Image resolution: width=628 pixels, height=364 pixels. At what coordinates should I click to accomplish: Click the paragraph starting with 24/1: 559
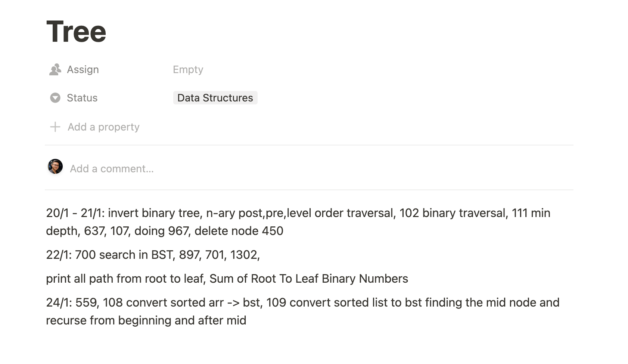303,311
